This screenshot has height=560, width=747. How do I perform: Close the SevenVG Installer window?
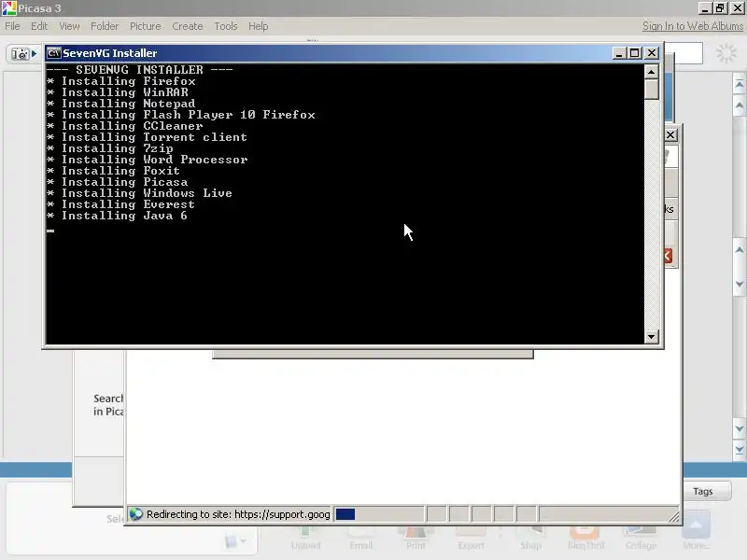(651, 53)
